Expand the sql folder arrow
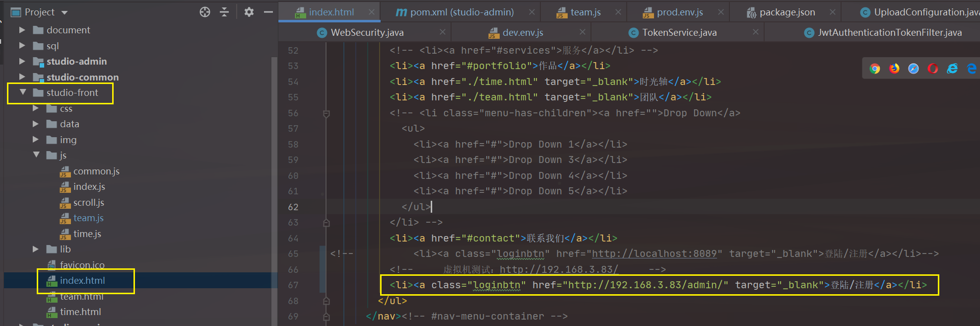The width and height of the screenshot is (980, 326). [22, 46]
